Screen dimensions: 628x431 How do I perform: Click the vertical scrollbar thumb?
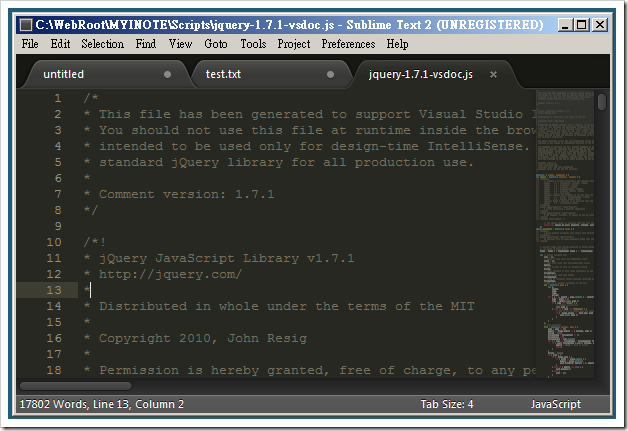602,102
